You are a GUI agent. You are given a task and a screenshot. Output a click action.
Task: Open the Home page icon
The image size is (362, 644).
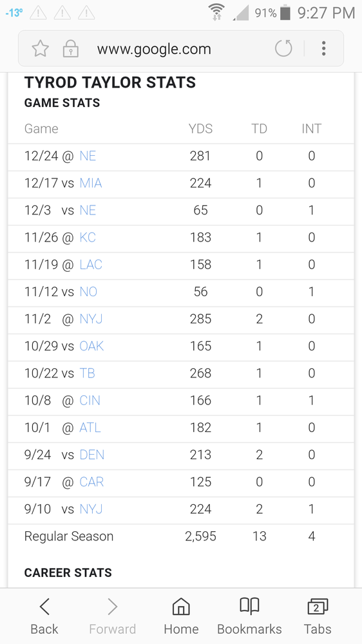click(x=181, y=616)
